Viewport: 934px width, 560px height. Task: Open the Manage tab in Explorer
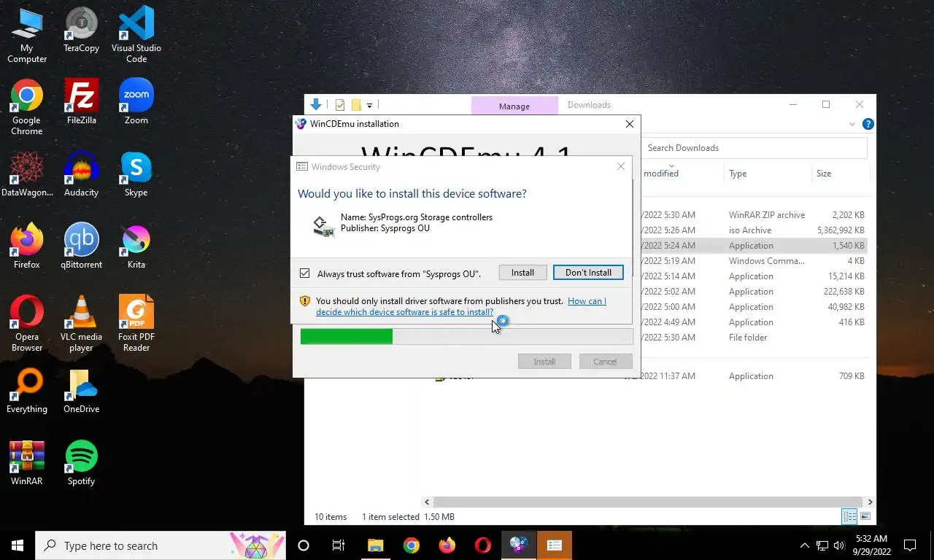(x=514, y=106)
